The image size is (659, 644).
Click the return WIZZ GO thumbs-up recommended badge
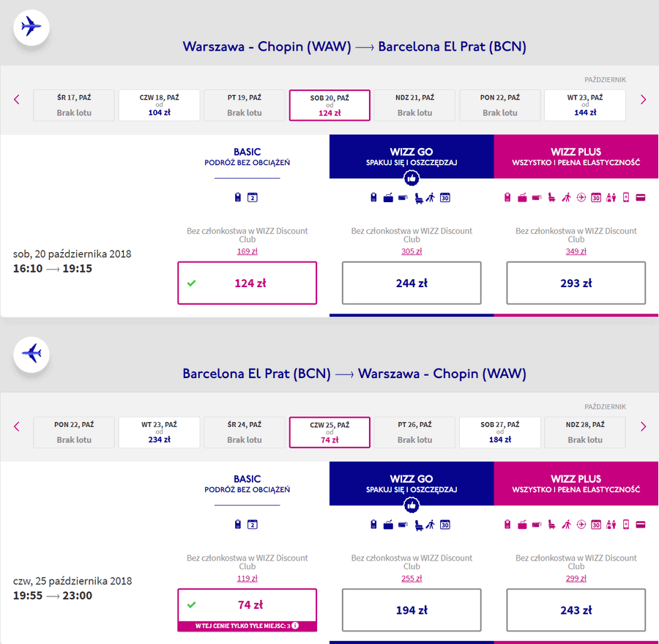click(x=412, y=506)
